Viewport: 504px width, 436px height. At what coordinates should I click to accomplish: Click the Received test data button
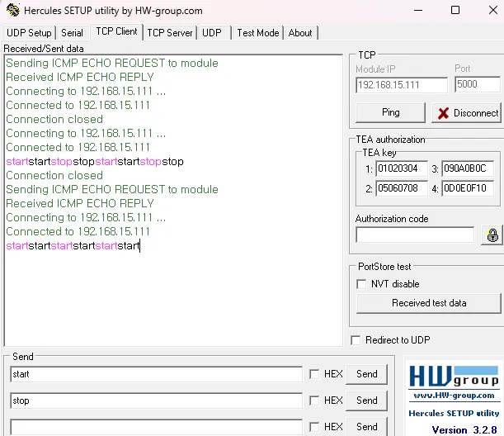pos(429,303)
